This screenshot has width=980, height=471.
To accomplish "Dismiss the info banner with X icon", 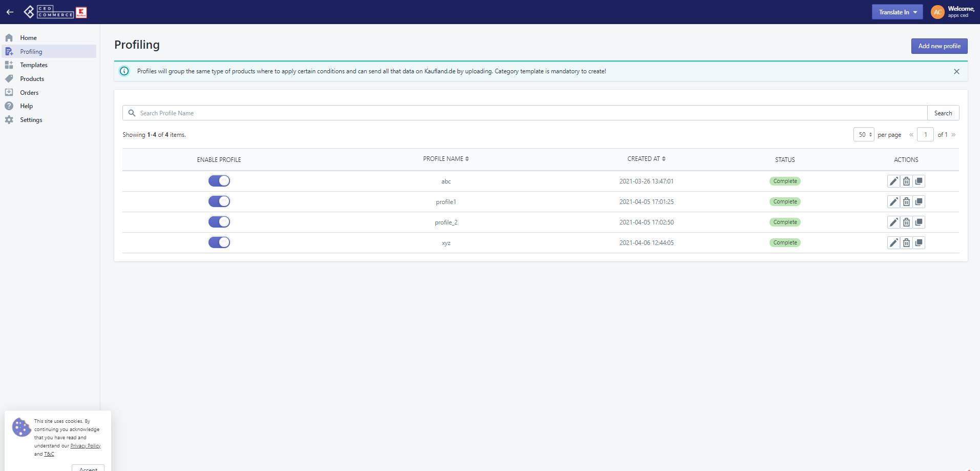I will click(956, 72).
